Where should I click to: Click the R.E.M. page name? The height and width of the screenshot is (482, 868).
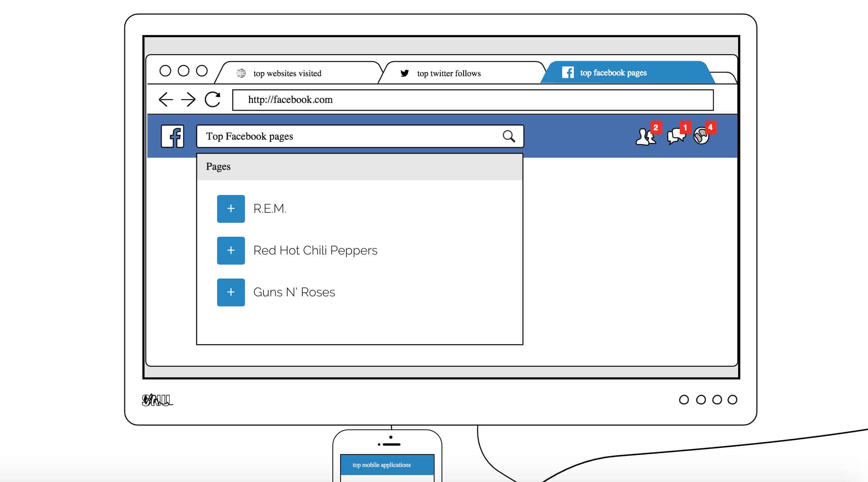(270, 209)
